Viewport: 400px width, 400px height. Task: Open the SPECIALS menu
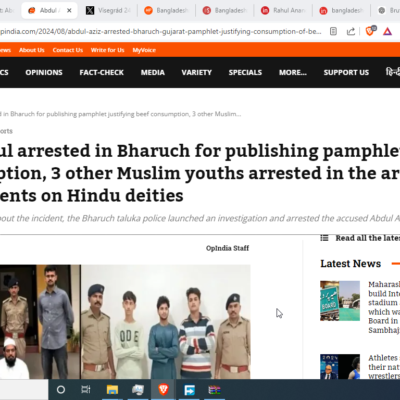(x=245, y=72)
